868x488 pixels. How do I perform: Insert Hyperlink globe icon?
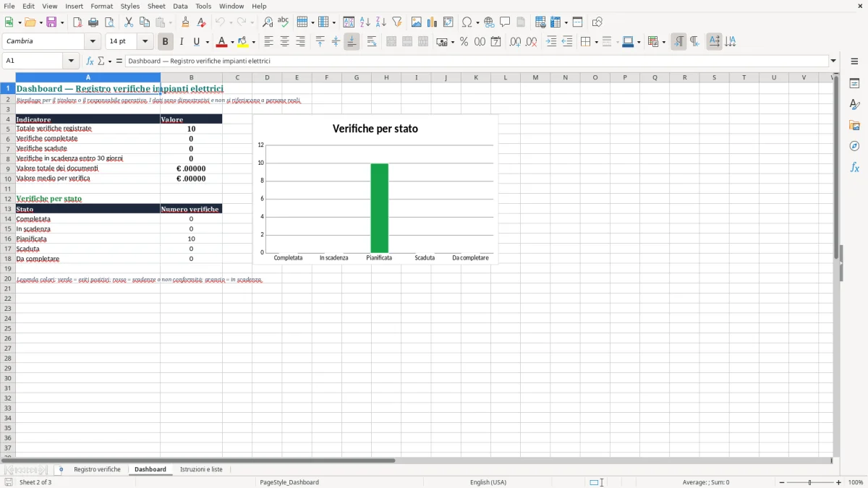tap(489, 22)
